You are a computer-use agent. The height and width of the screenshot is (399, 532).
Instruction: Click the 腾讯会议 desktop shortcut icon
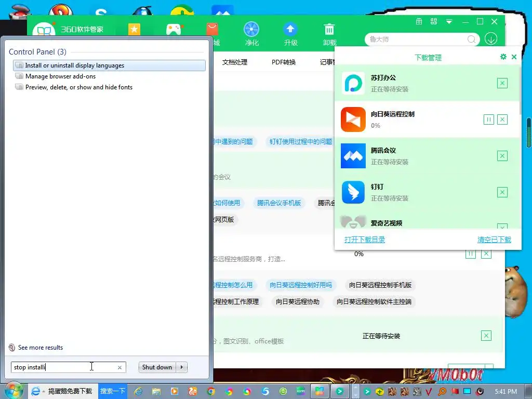click(x=222, y=9)
